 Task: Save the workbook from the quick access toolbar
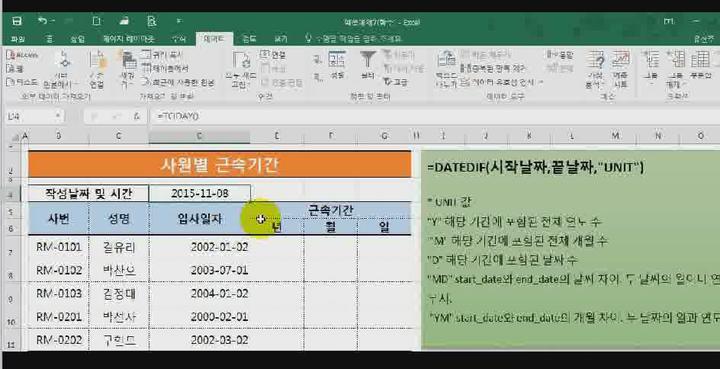click(17, 21)
